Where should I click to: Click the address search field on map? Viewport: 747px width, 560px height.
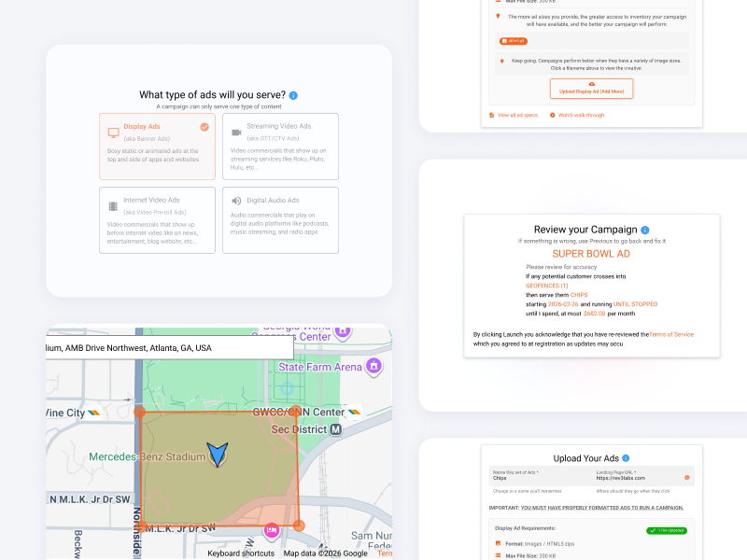[x=168, y=348]
